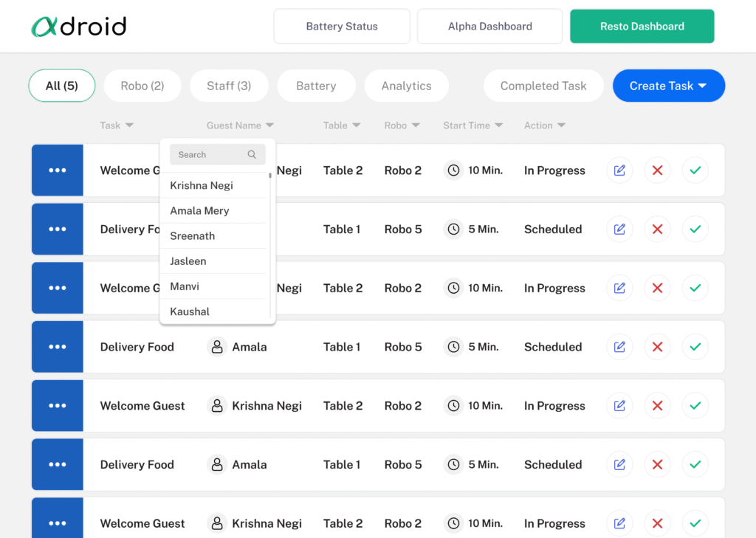Image resolution: width=756 pixels, height=538 pixels.
Task: Click the red cancel X in the second row
Action: pyautogui.click(x=657, y=230)
